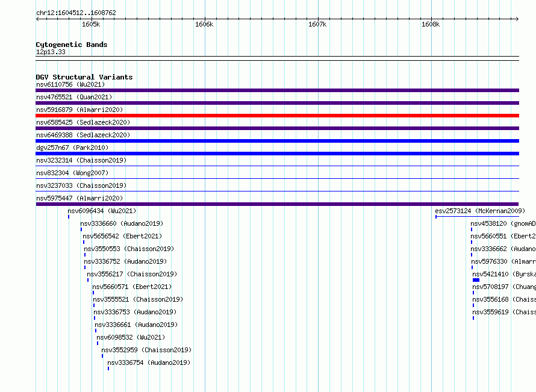Open nsv5656542 (Ebert2021) variant

(x=122, y=236)
